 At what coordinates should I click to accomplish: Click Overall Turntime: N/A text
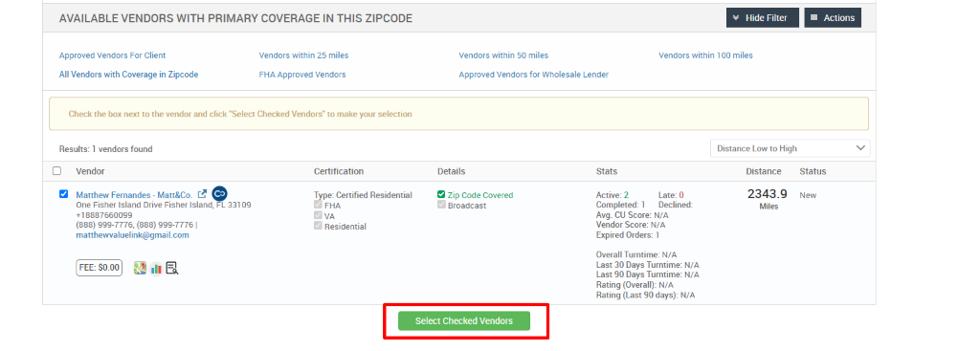(636, 254)
